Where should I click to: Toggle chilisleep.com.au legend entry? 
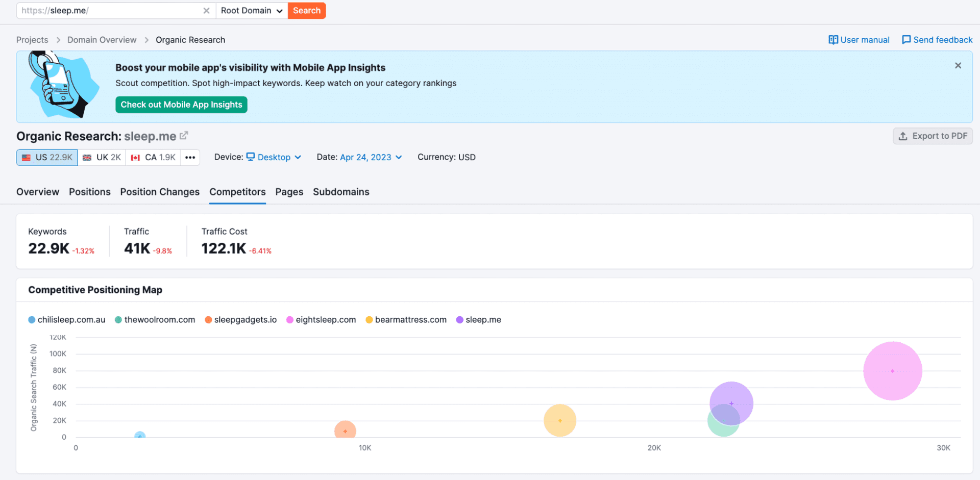(67, 320)
